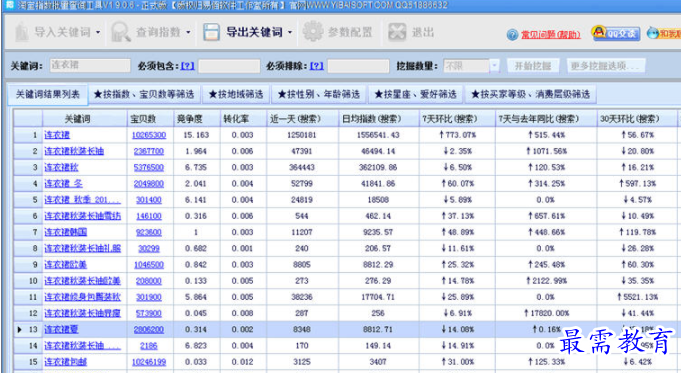Image resolution: width=681 pixels, height=373 pixels.
Task: Open keyword link in row 9
Action: coord(66,264)
